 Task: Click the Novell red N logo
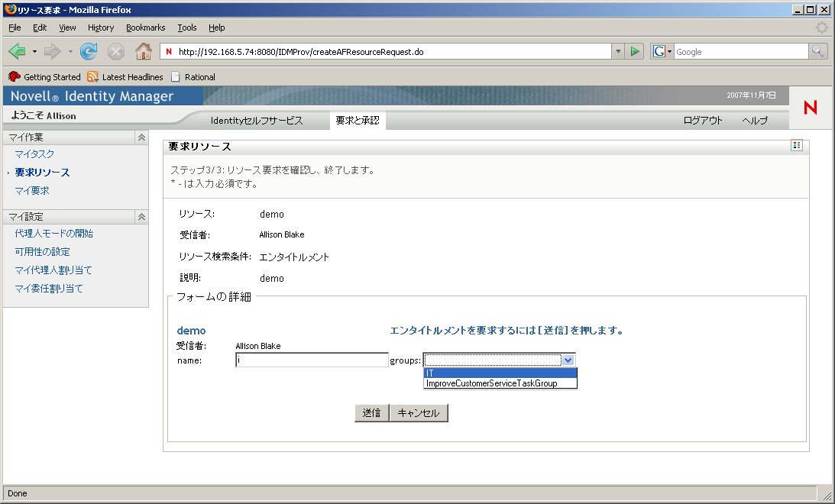click(x=811, y=108)
